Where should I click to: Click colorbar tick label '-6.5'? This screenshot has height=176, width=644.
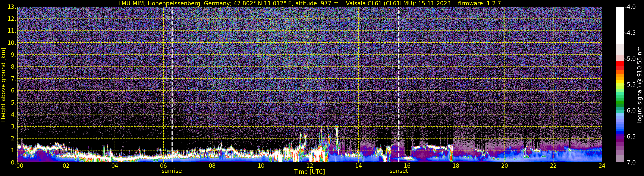[x=630, y=137]
